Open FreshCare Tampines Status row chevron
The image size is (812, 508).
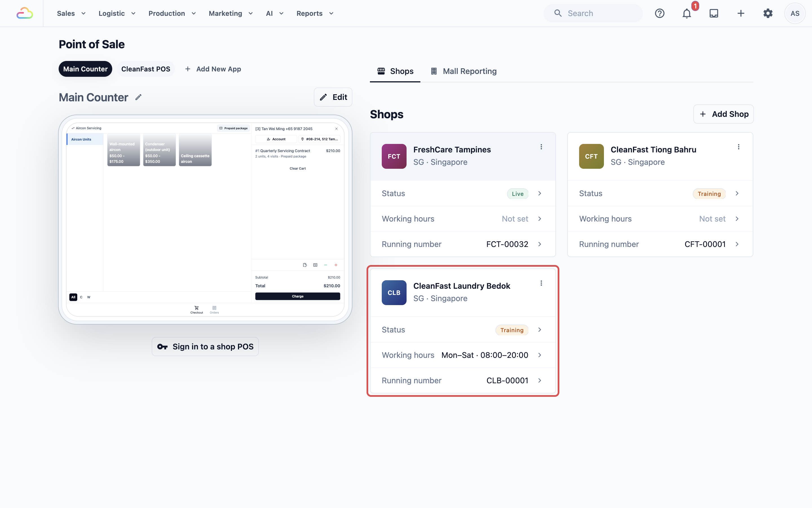click(x=540, y=194)
